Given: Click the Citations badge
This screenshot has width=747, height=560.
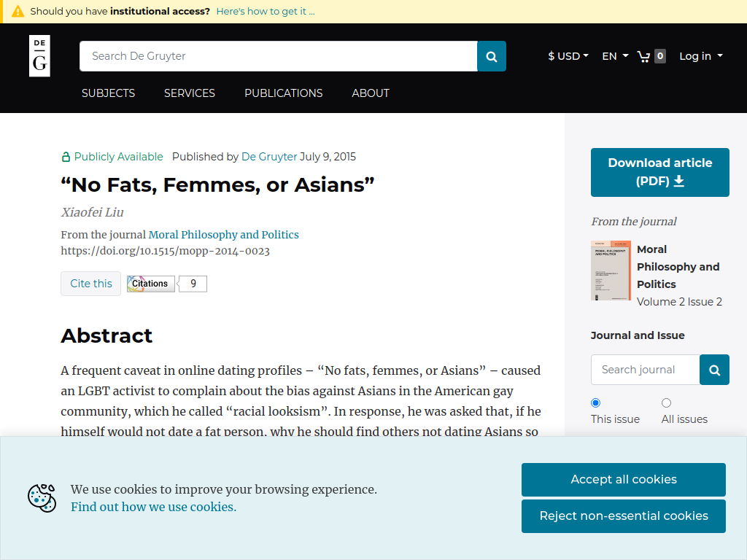Looking at the screenshot, I should (x=150, y=284).
